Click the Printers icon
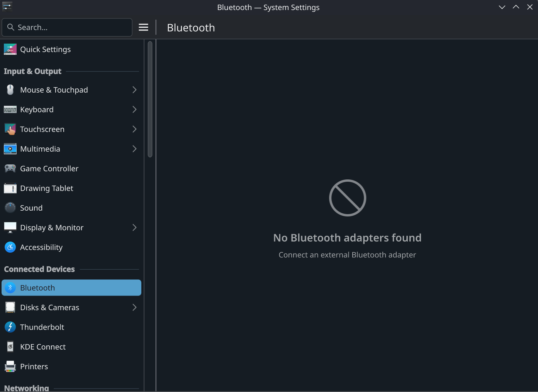The height and width of the screenshot is (392, 538). pyautogui.click(x=10, y=367)
